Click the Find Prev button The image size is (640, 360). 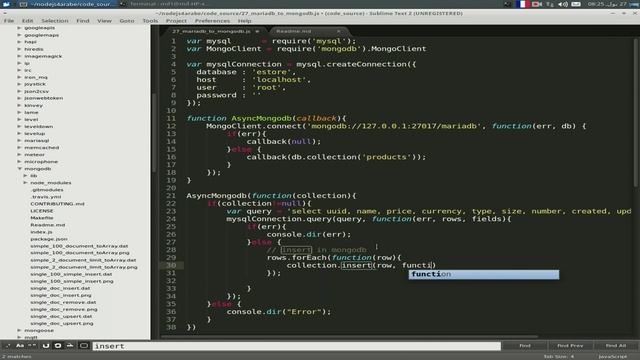coord(570,346)
